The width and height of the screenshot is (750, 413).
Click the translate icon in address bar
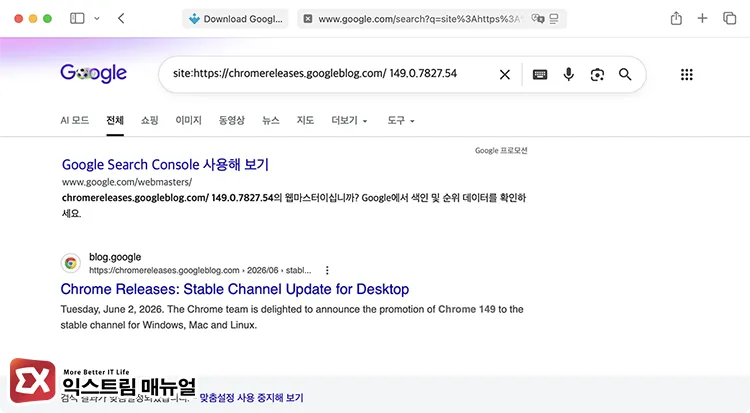point(538,19)
